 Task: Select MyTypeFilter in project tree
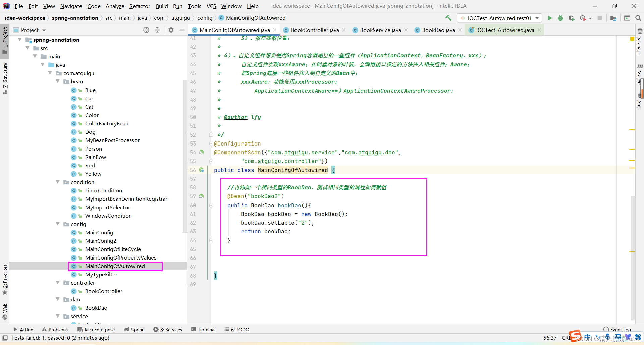click(x=101, y=274)
